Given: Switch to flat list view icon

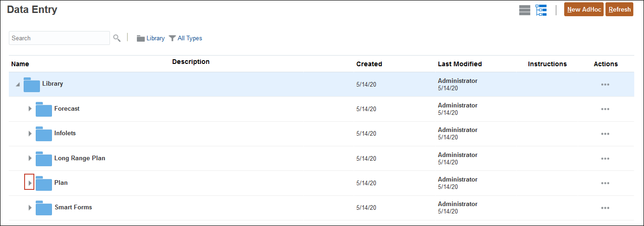Looking at the screenshot, I should click(524, 10).
